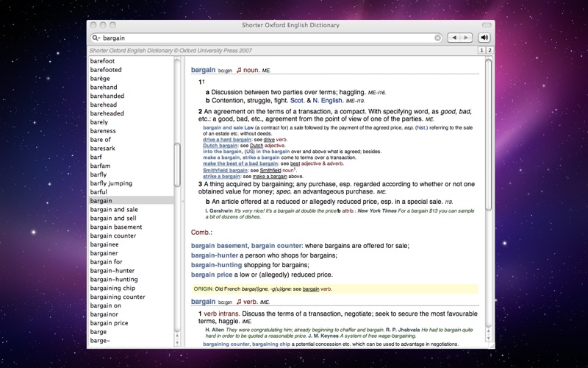The width and height of the screenshot is (588, 368).
Task: Select 'barfly jumping' in the word list
Action: [x=116, y=183]
